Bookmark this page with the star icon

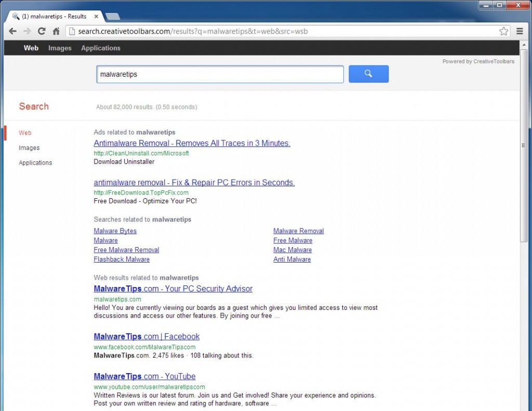tap(503, 31)
